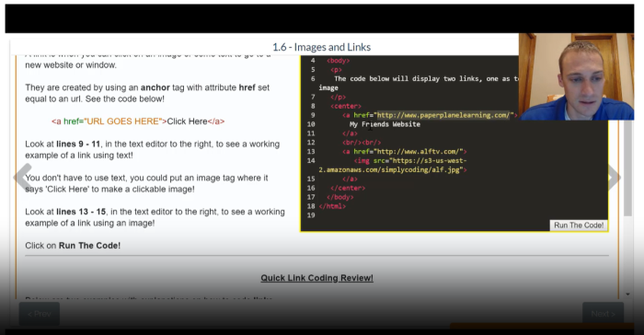644x335 pixels.
Task: Click the webcam video overlay of presenter
Action: tap(576, 77)
